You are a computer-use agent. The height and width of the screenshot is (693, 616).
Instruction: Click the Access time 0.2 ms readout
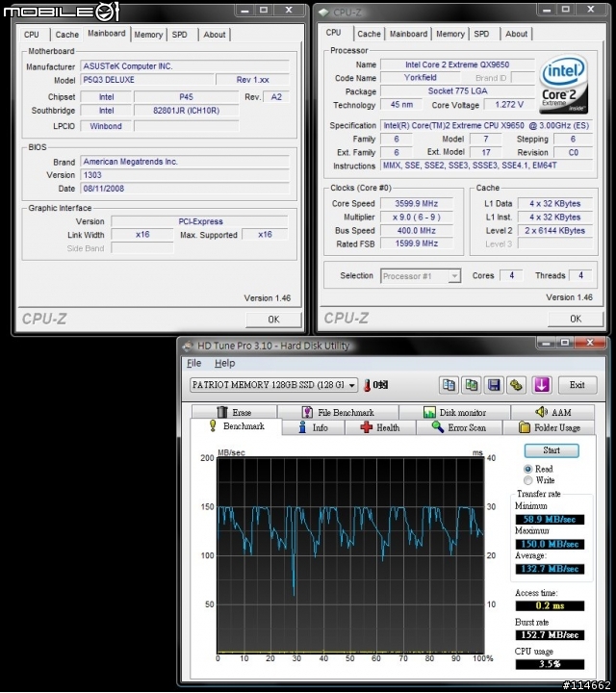550,606
